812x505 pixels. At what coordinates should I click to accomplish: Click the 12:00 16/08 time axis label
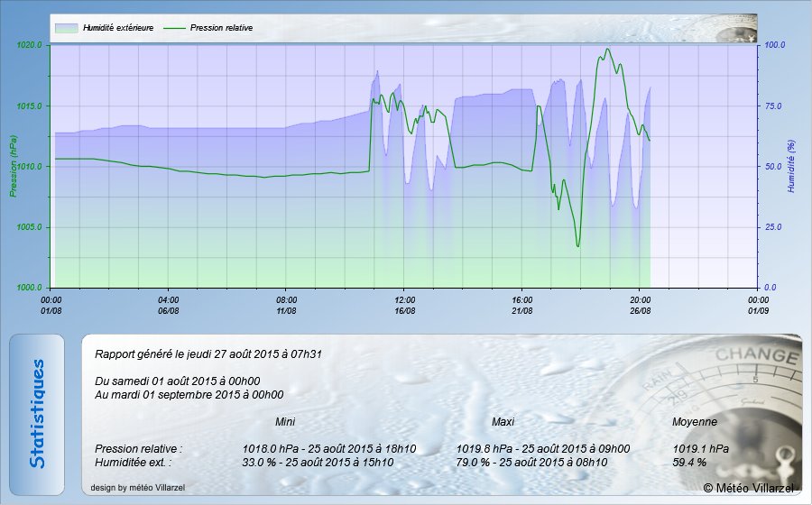click(x=404, y=306)
